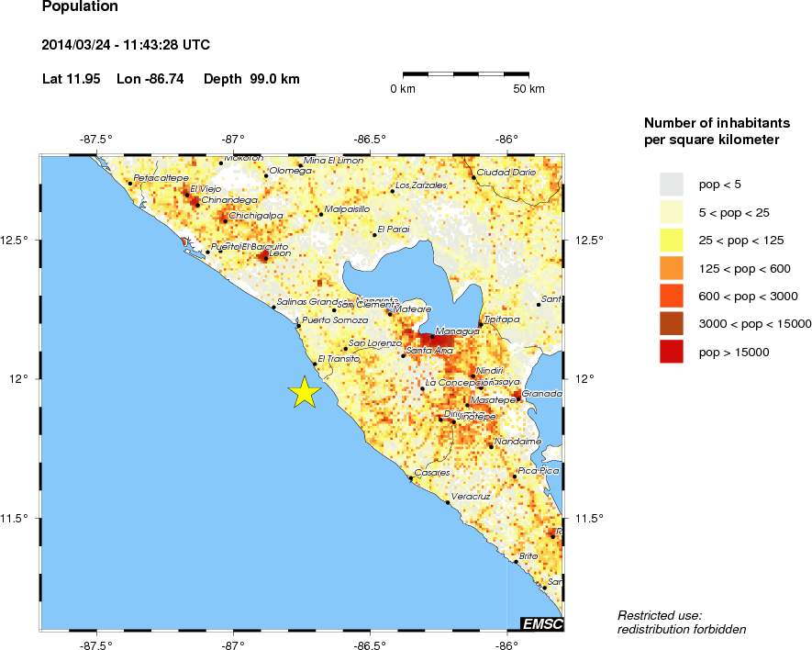The height and width of the screenshot is (650, 812).
Task: Click the Veracruz town marker dot
Action: pos(448,502)
